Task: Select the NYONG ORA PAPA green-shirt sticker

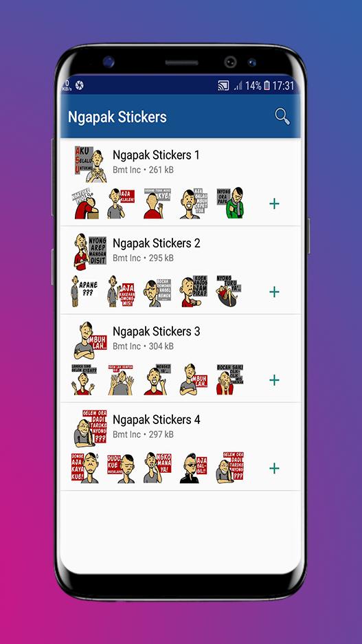Action: click(x=230, y=203)
